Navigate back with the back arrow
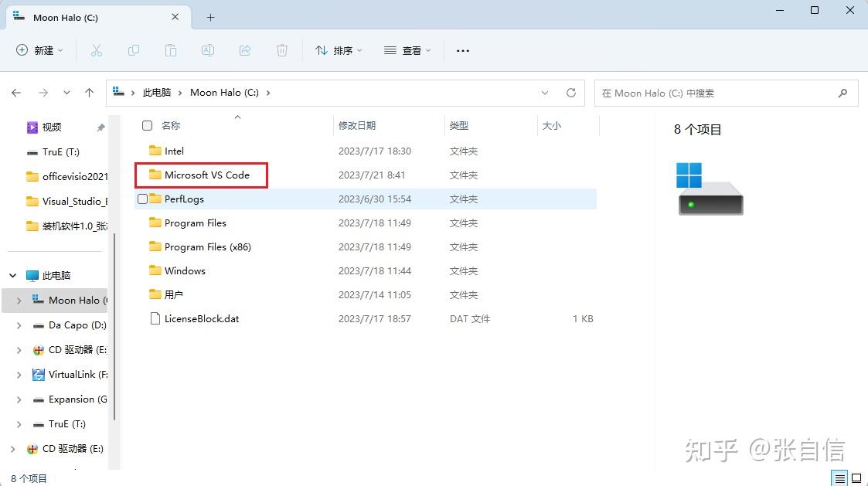The height and width of the screenshot is (486, 868). click(x=16, y=92)
